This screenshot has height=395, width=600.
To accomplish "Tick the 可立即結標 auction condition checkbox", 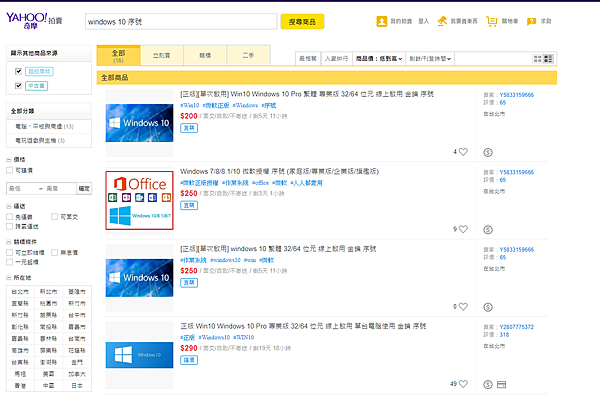I will click(x=10, y=252).
